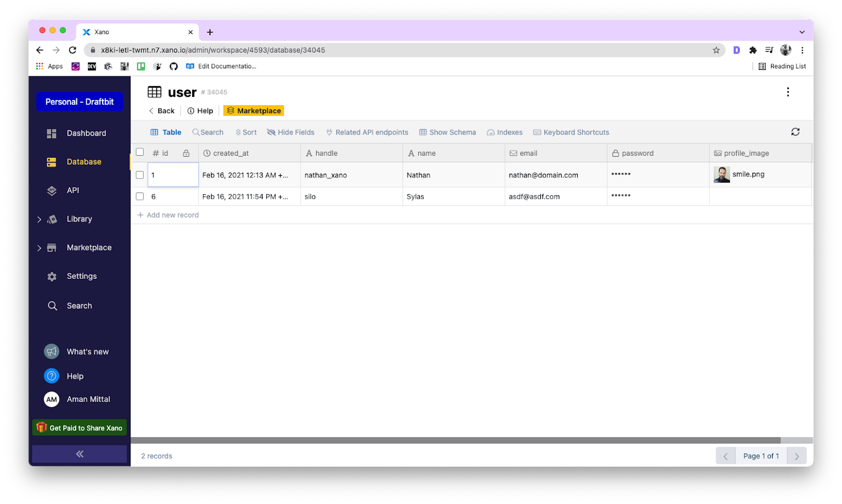
Task: Check the box for Nathan's record
Action: point(140,175)
